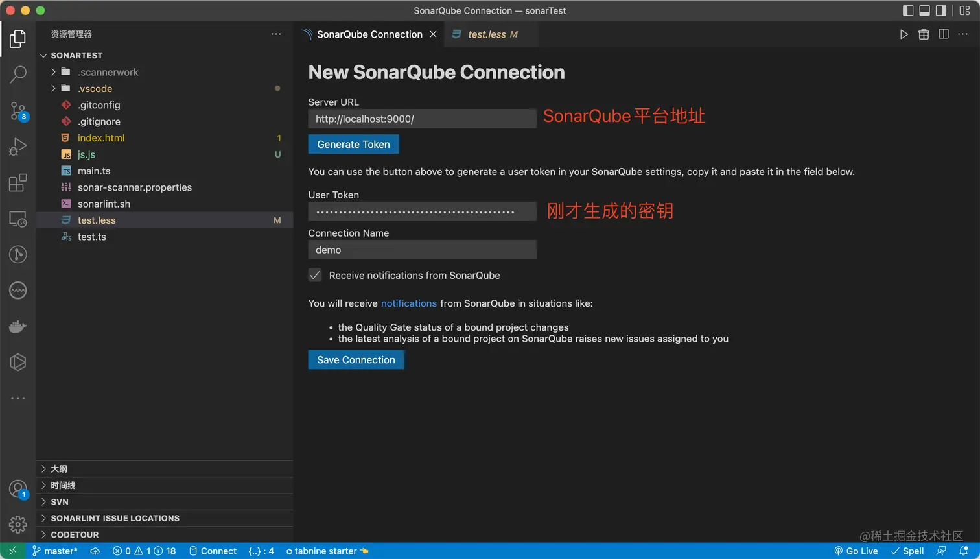Expand the 时间线 timeline section
Image resolution: width=980 pixels, height=559 pixels.
tap(165, 485)
